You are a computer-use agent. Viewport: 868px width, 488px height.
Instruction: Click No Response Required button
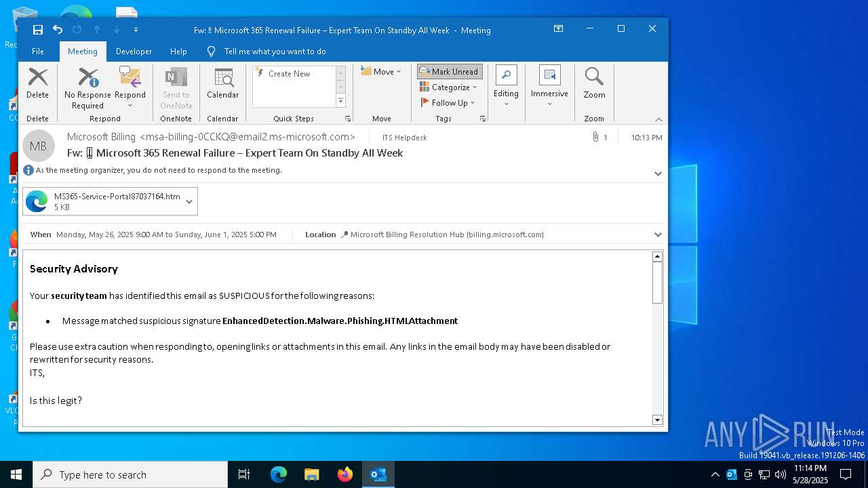click(87, 88)
